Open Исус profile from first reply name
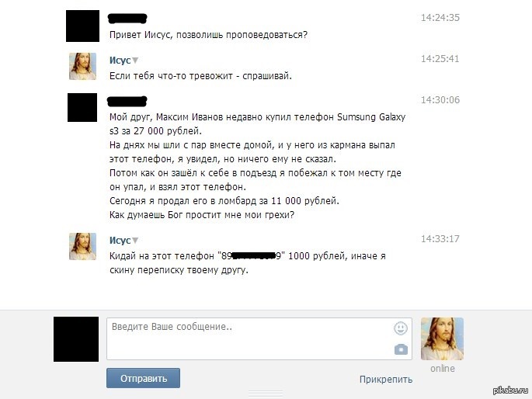This screenshot has width=532, height=399. (x=120, y=60)
